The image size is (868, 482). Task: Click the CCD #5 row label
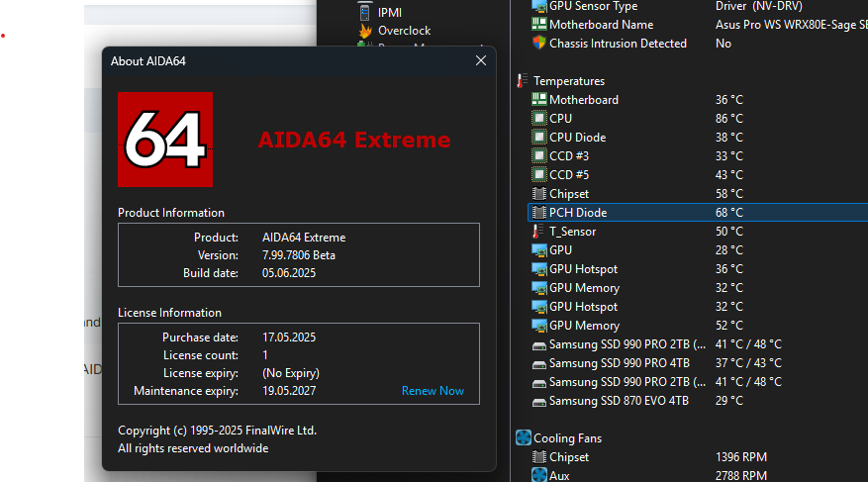click(x=569, y=175)
